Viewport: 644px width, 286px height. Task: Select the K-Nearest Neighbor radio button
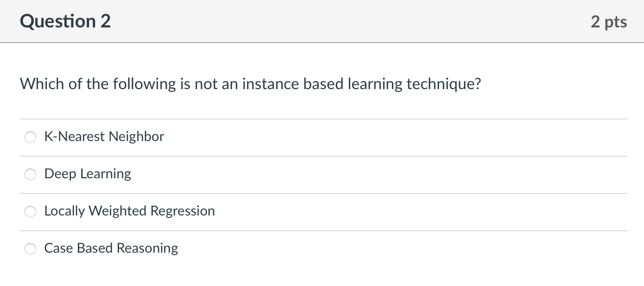point(30,137)
